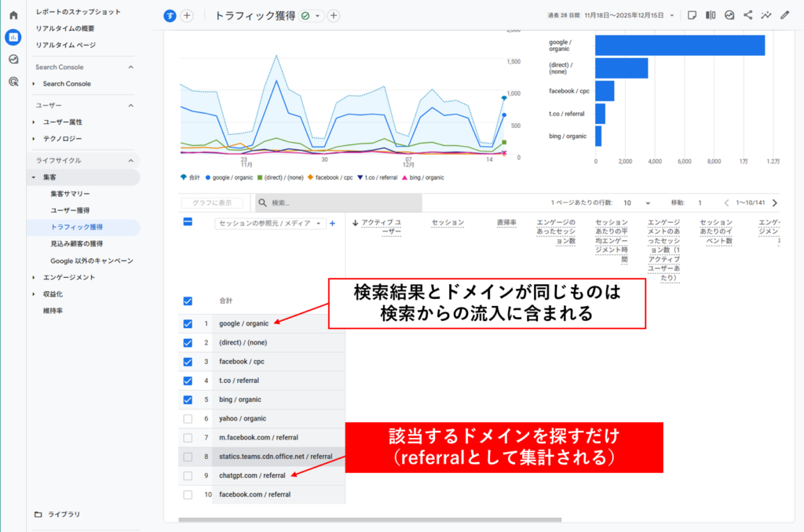
Task: Click the share report icon
Action: point(748,15)
